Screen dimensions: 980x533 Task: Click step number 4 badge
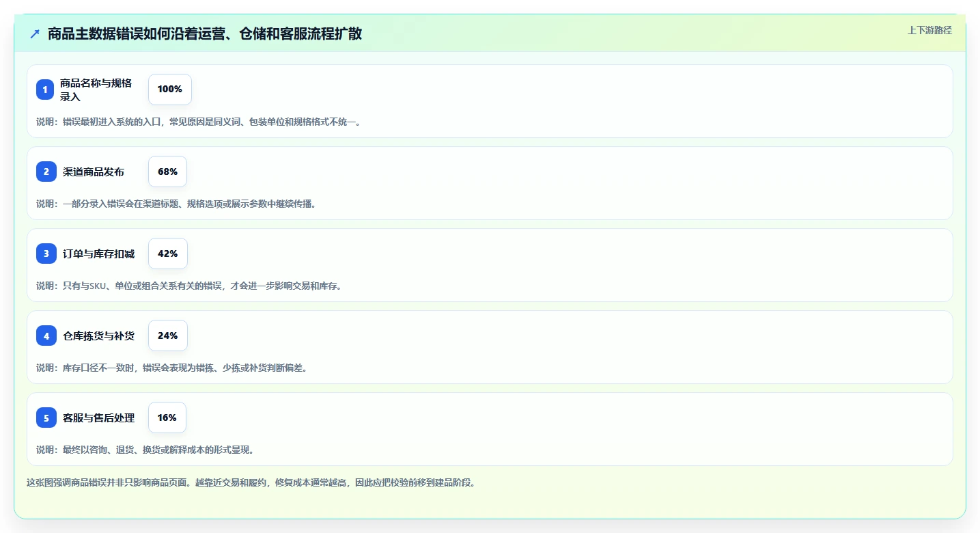[46, 336]
